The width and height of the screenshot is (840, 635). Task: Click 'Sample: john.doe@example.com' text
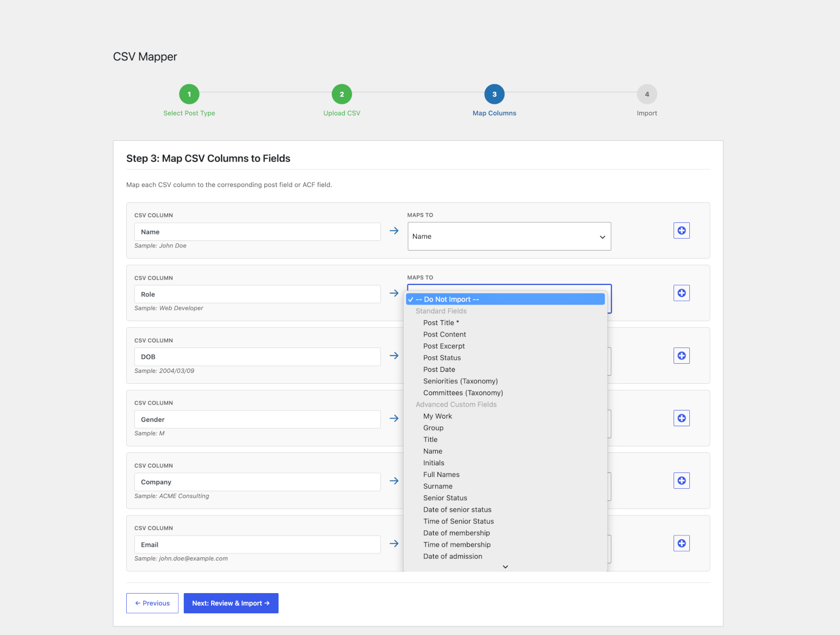(181, 558)
